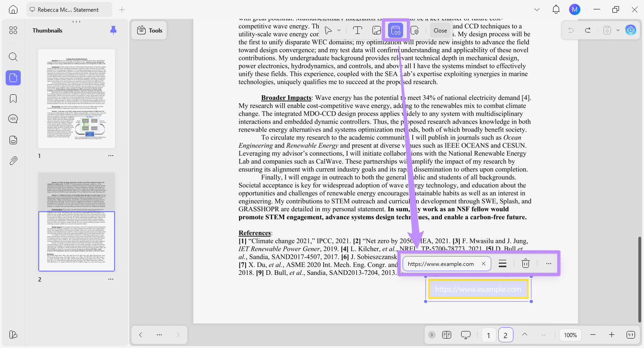644x348 pixels.
Task: Click the References heading
Action: (x=255, y=233)
